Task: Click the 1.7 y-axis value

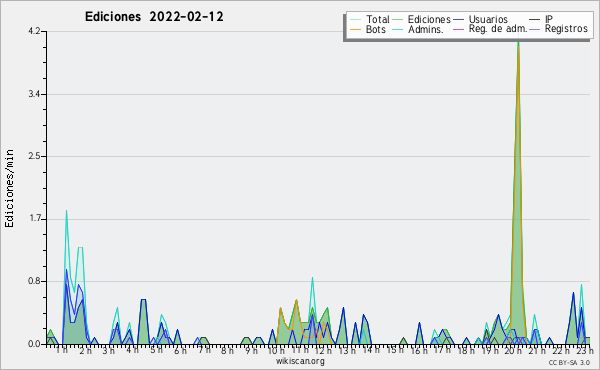Action: point(34,219)
